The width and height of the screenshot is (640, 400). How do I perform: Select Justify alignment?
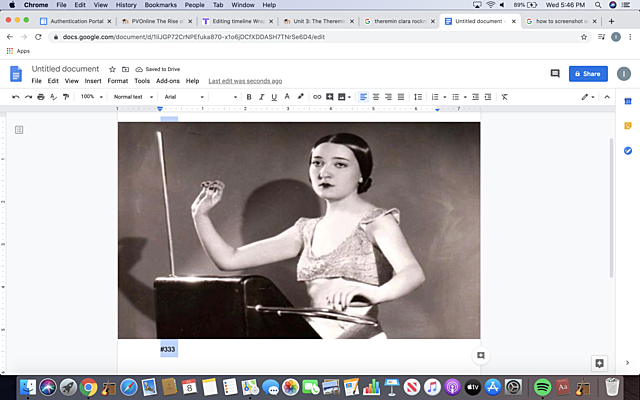(401, 97)
